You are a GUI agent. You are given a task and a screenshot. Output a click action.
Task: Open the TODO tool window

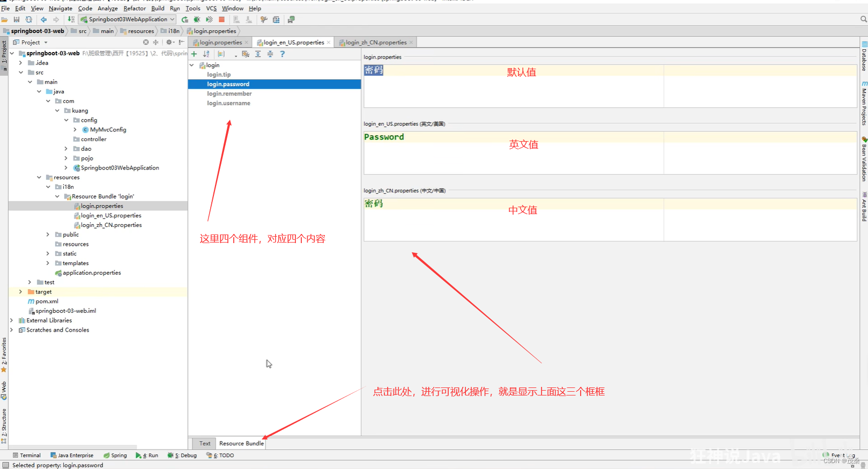coord(220,456)
